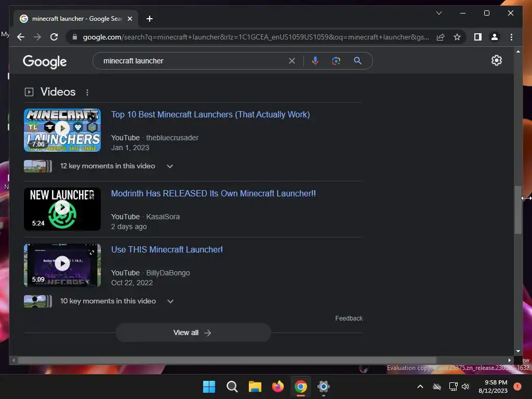Play the Top 10 Best Minecraft Launchers thumbnail
The height and width of the screenshot is (399, 532).
click(62, 130)
